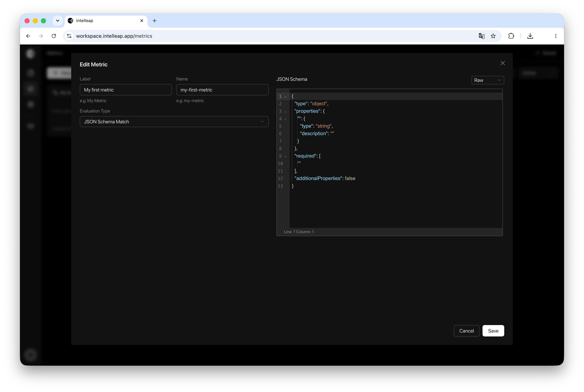
Task: Close the intelleap tab
Action: pyautogui.click(x=142, y=21)
